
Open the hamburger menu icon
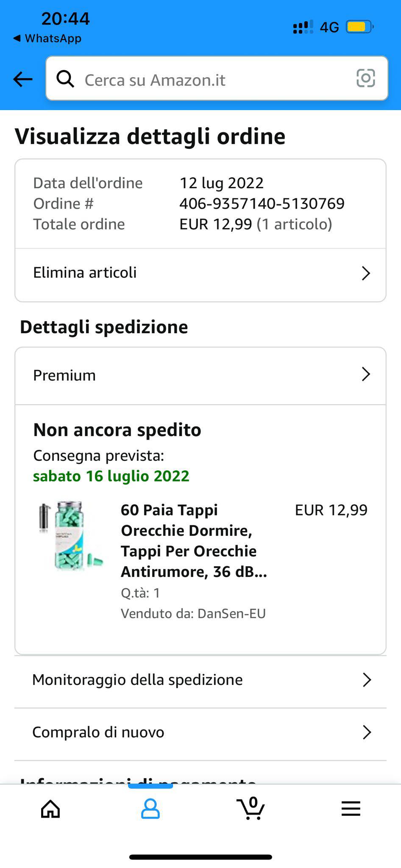tap(351, 809)
